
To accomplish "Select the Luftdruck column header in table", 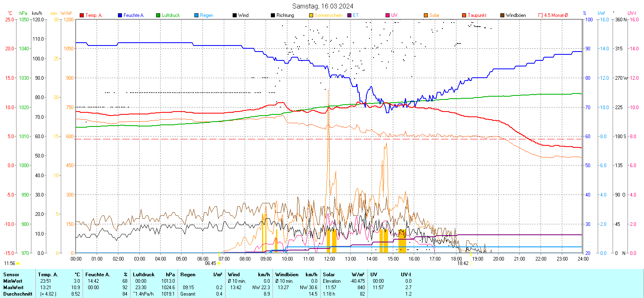I will pos(144,275).
